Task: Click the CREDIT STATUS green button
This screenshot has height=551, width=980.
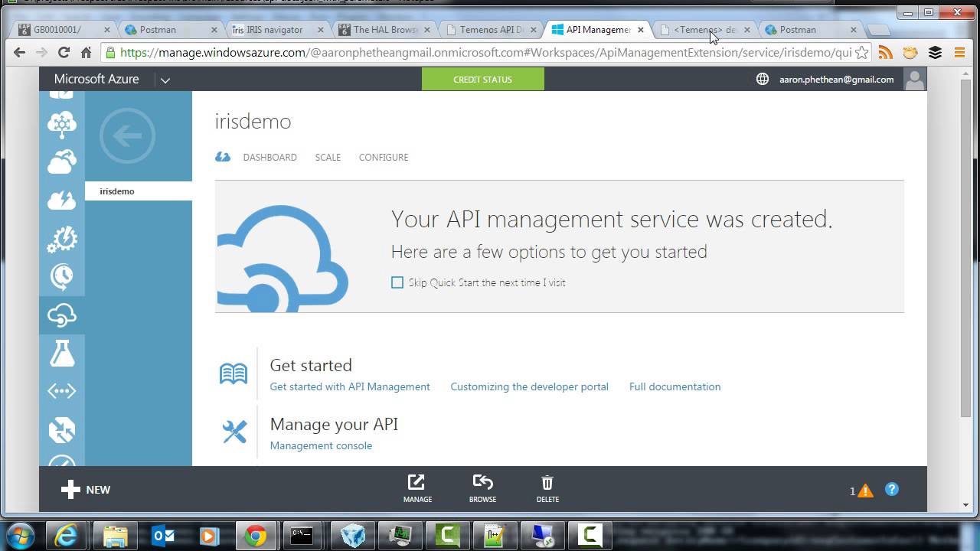Action: 483,80
